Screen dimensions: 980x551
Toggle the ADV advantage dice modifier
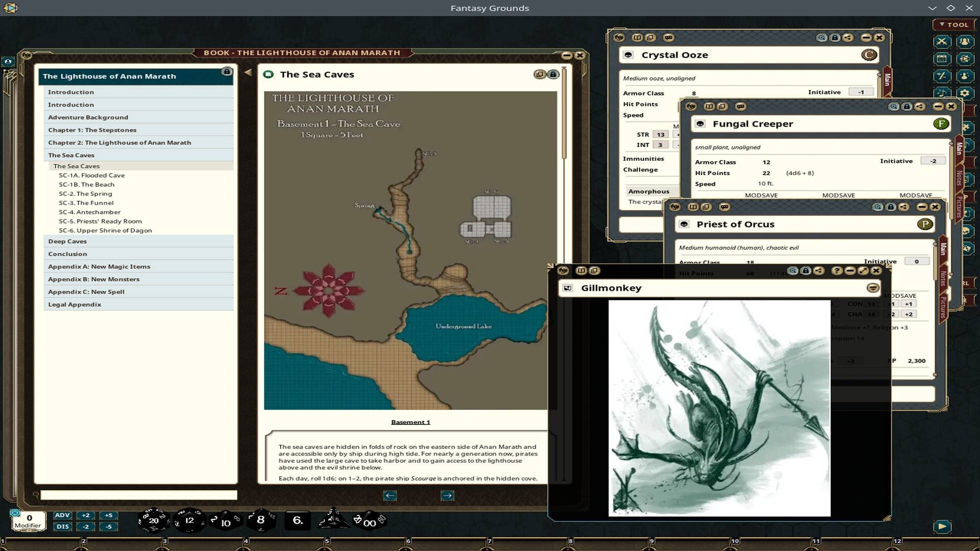pyautogui.click(x=62, y=516)
